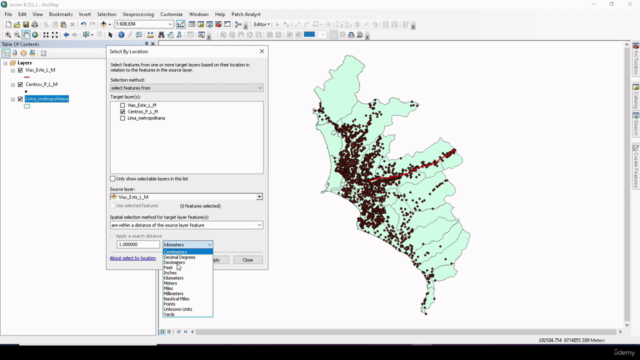The width and height of the screenshot is (640, 360).
Task: Open the Create Features side tab
Action: 636,166
